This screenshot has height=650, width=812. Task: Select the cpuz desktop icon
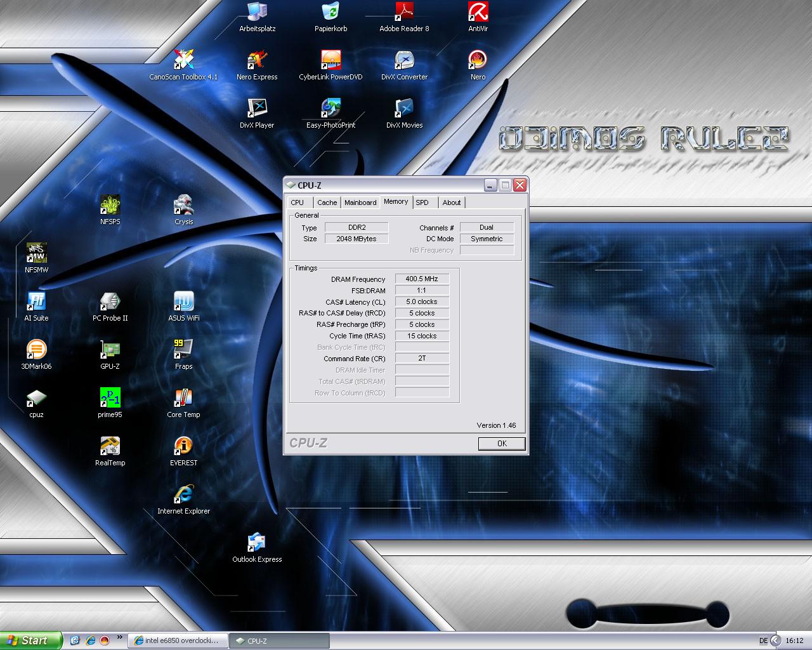coord(36,402)
